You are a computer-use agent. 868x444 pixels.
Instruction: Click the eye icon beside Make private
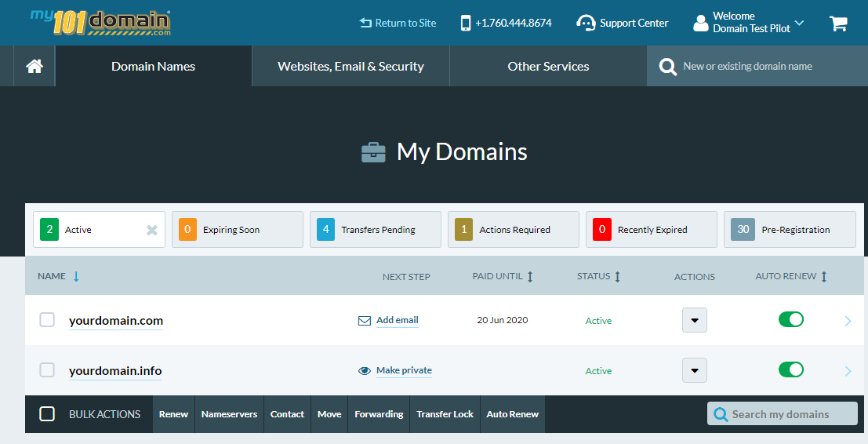[x=365, y=371]
